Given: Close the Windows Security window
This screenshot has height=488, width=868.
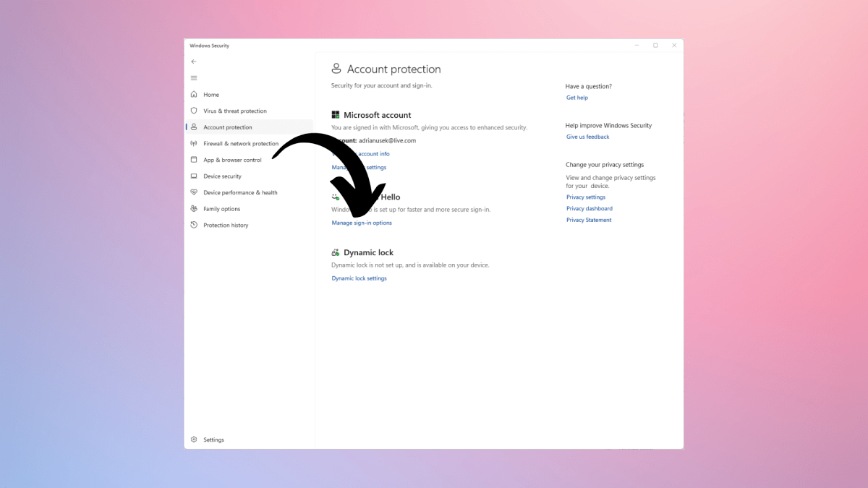Looking at the screenshot, I should [674, 45].
